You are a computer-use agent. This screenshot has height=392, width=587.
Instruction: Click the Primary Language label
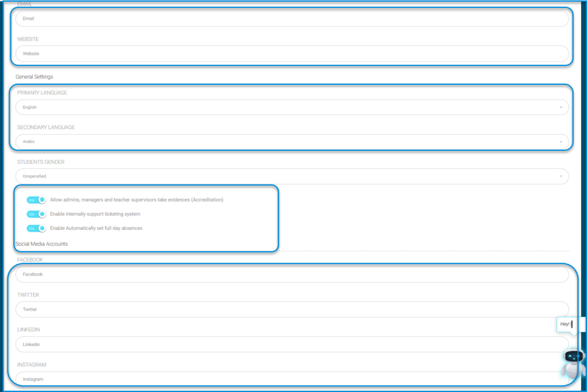point(42,93)
